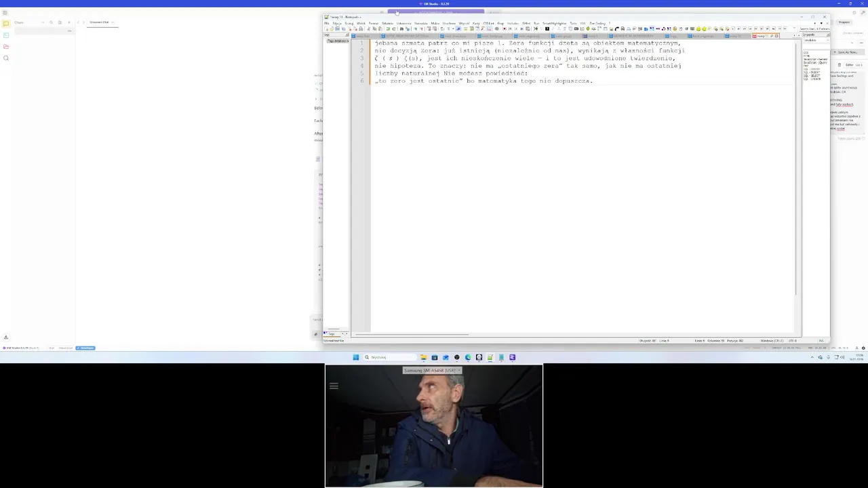Open the Szukaj menu in Notepad++
Viewport: 868px width, 488px height.
[349, 23]
